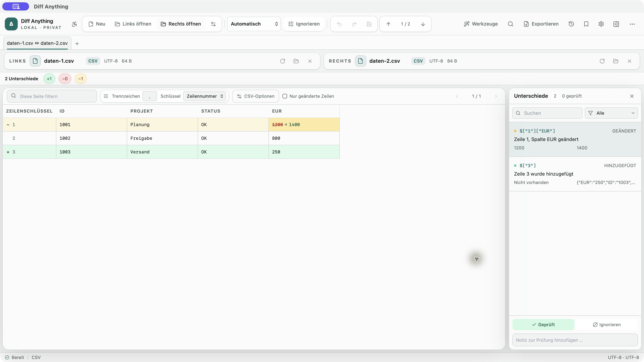The height and width of the screenshot is (362, 644).
Task: Open the history clock icon
Action: tap(571, 24)
